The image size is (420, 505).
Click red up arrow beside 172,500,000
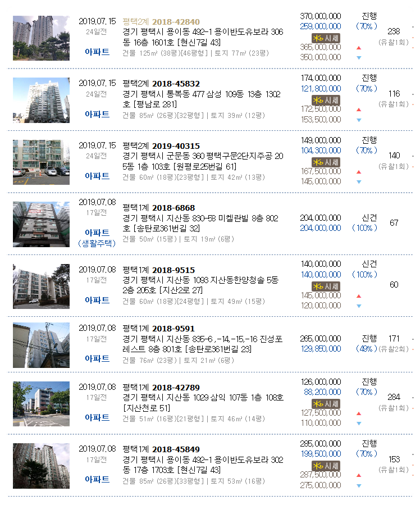coord(359,110)
